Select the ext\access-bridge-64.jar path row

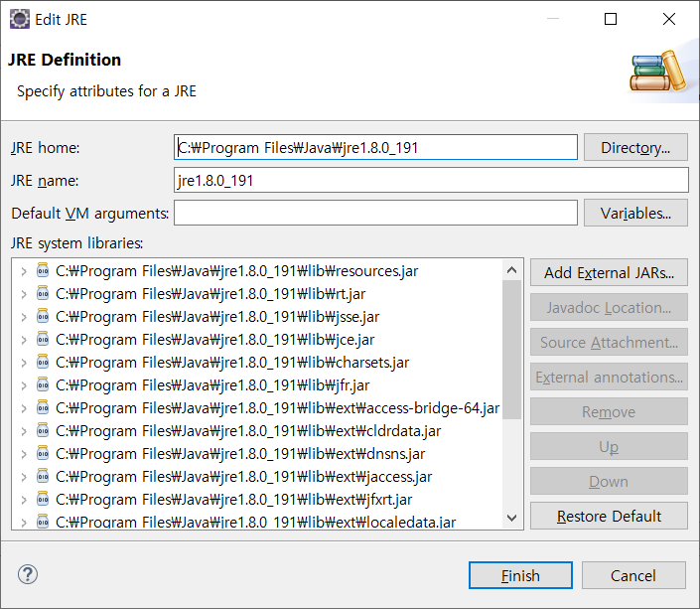click(x=277, y=408)
